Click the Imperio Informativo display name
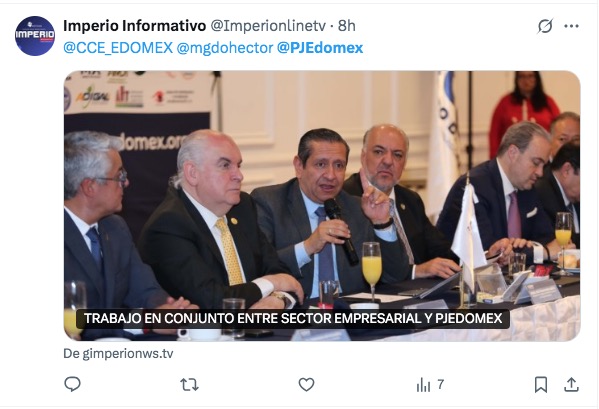The image size is (599, 409). coord(134,26)
